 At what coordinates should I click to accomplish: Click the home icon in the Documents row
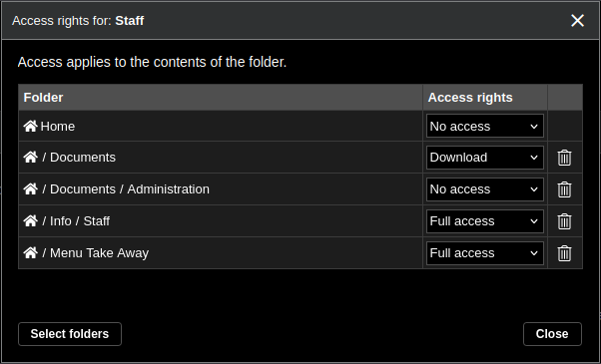coord(30,157)
